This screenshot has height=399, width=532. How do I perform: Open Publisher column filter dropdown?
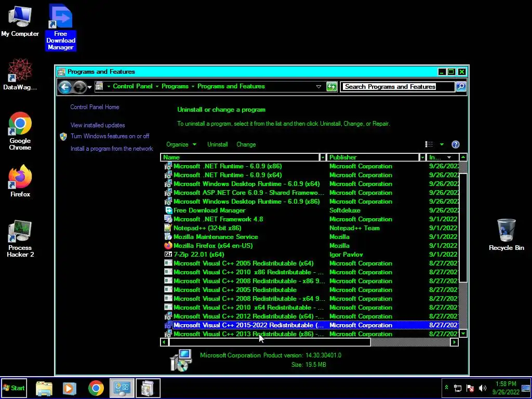[x=422, y=157]
